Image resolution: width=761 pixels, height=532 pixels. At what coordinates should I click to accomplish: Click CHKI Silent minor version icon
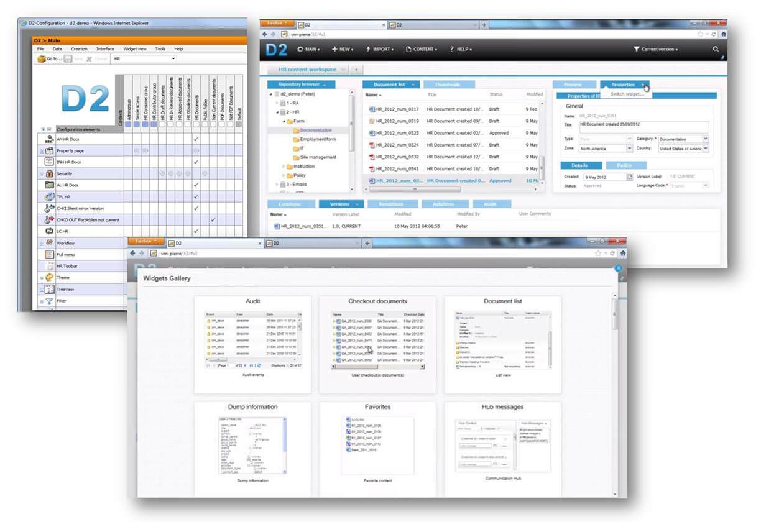(x=49, y=208)
